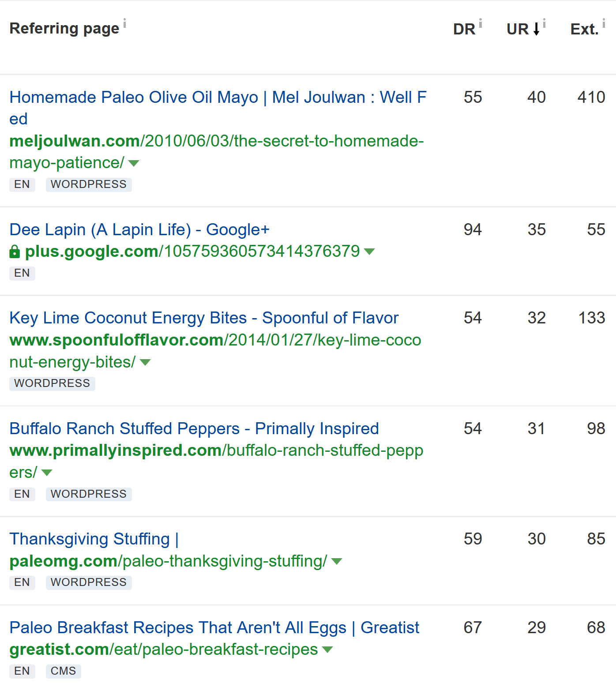The width and height of the screenshot is (616, 687).
Task: Expand the primallyinspired.com URL dropdown arrow
Action: tap(47, 473)
